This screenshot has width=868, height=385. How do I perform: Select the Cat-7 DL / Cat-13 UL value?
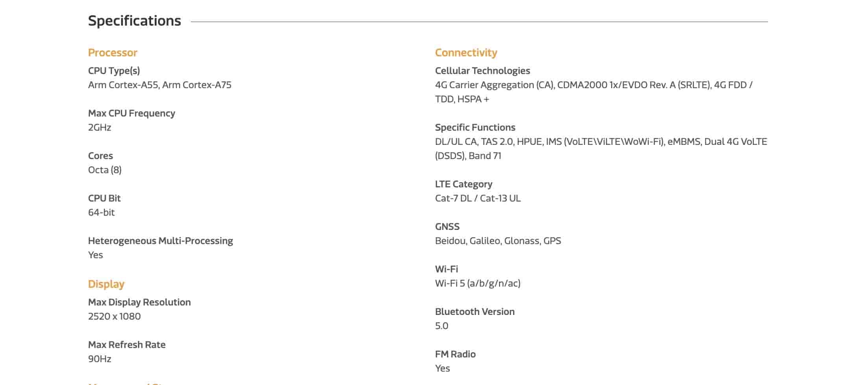pos(478,198)
